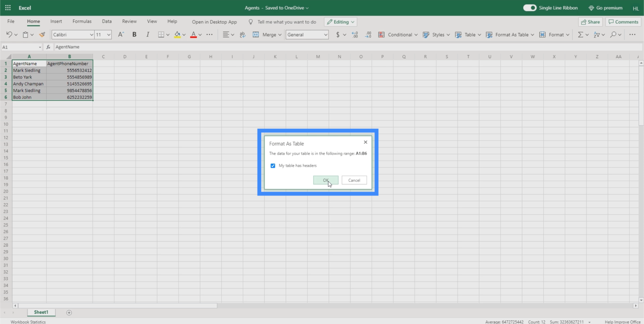Switch to the Data tab
644x324 pixels.
coord(107,21)
